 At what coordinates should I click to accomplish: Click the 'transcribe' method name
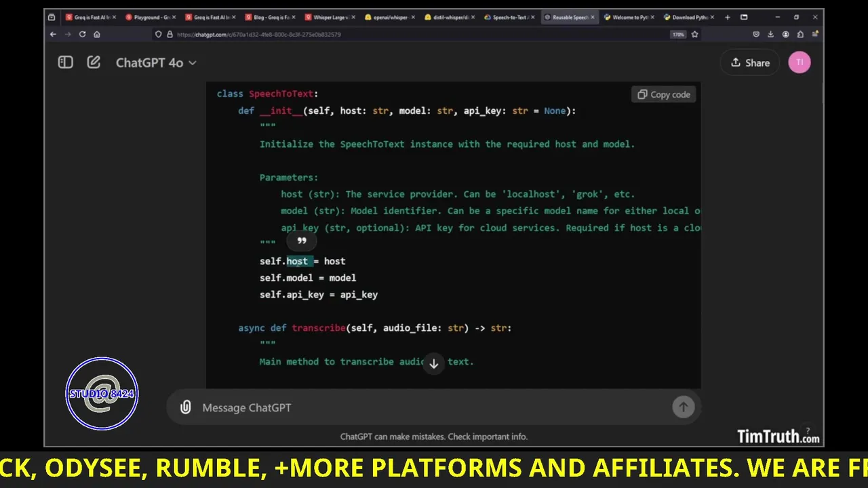pyautogui.click(x=319, y=328)
